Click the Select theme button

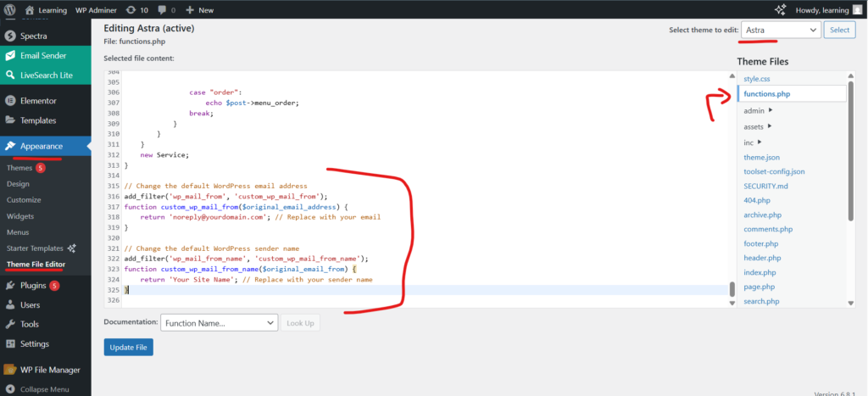(840, 30)
